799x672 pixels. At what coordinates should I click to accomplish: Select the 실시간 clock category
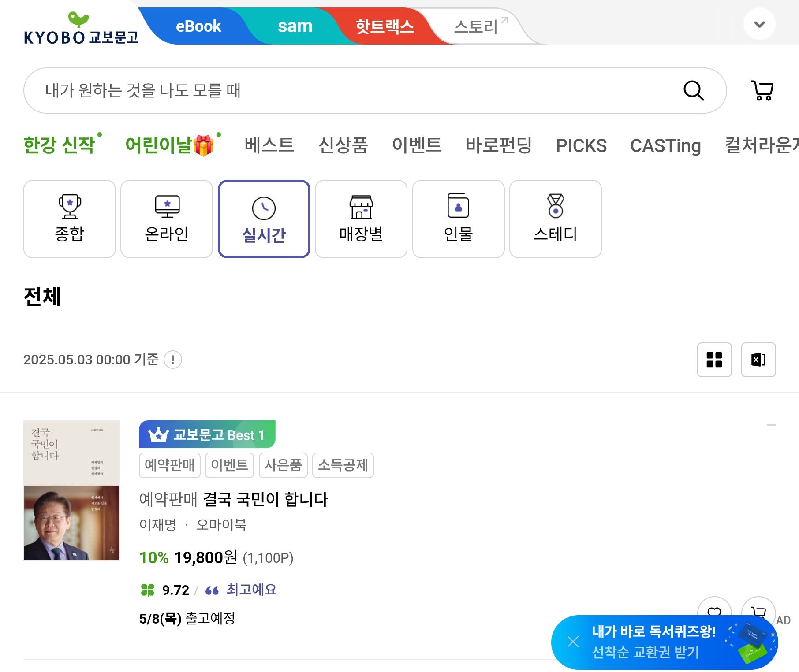(x=264, y=219)
